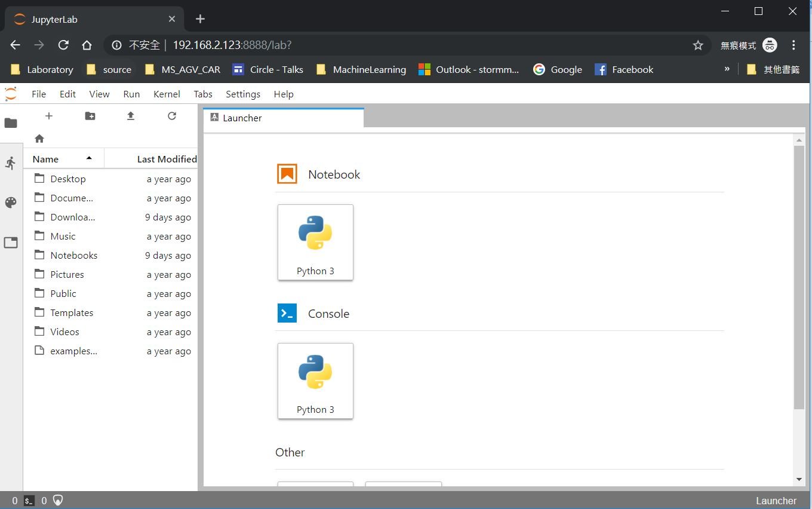Open the Settings menu
Viewport: 812px width, 509px height.
coord(242,94)
